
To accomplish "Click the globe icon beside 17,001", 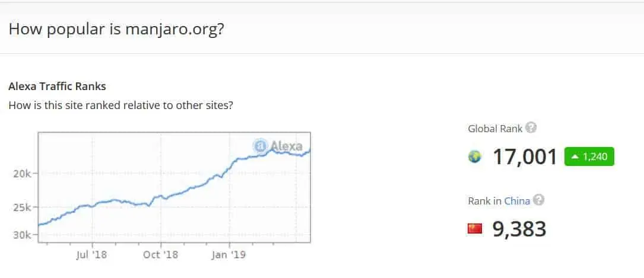I will coord(474,156).
